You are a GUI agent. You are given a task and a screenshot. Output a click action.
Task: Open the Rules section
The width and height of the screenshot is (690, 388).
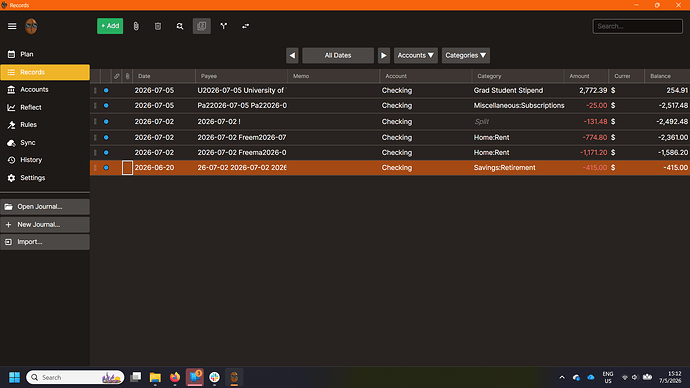pos(45,124)
